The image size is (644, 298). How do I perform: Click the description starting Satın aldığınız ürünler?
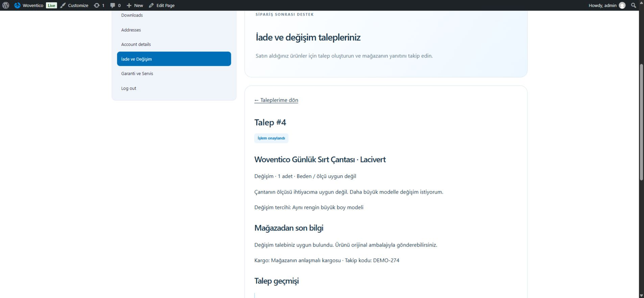pyautogui.click(x=344, y=56)
